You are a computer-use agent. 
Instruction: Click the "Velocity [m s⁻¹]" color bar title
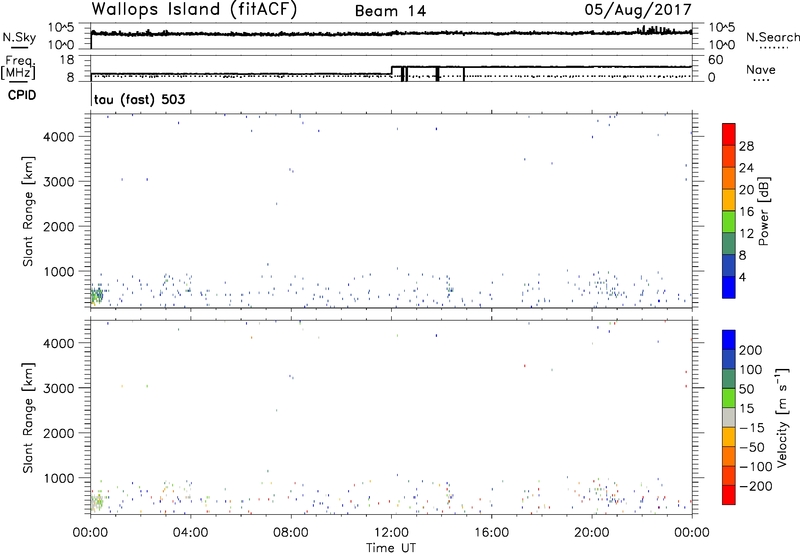pos(782,417)
